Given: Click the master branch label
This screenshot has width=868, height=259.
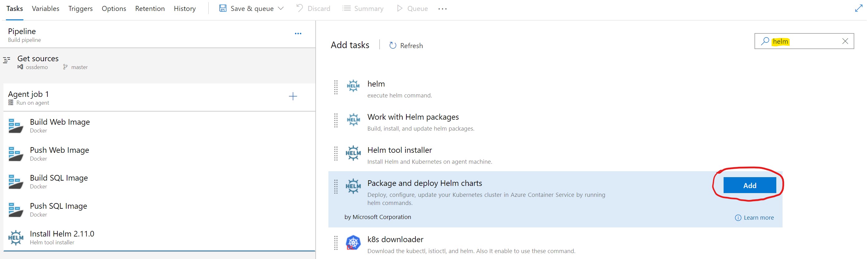Looking at the screenshot, I should pyautogui.click(x=75, y=67).
